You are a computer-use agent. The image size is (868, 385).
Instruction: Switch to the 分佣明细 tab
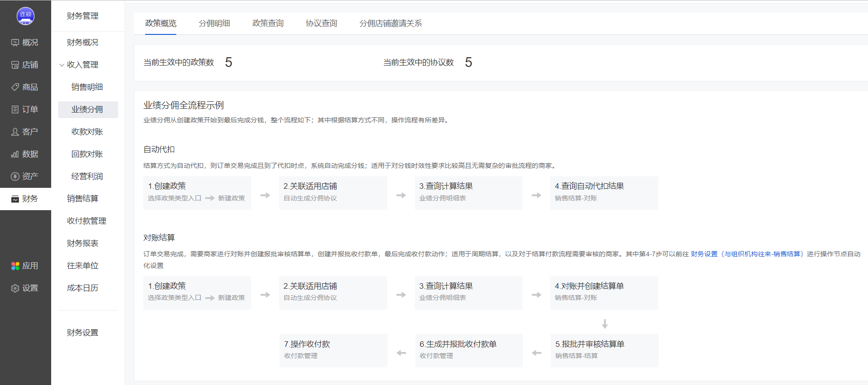[x=214, y=23]
